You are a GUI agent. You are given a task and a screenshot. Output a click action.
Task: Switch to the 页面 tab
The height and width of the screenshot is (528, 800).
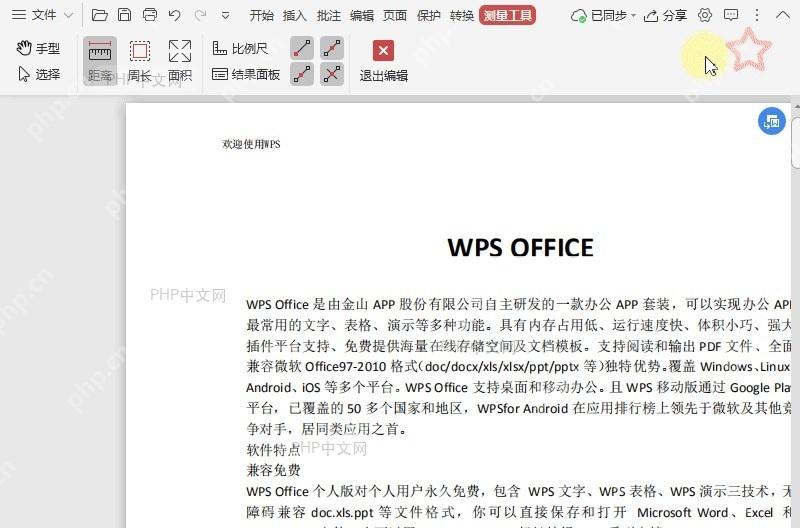point(395,16)
